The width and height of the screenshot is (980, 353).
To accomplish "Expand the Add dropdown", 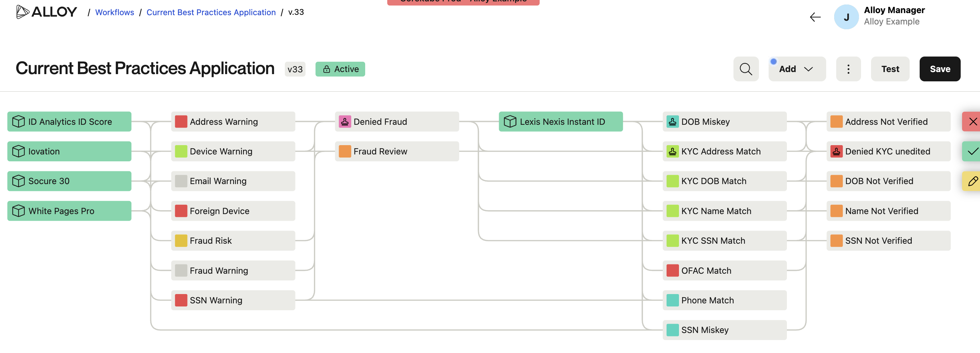I will click(797, 69).
